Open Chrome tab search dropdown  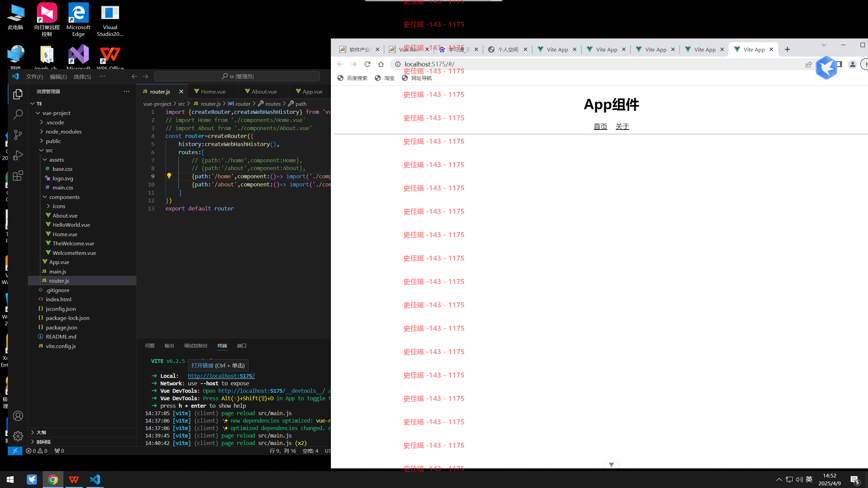[x=824, y=45]
